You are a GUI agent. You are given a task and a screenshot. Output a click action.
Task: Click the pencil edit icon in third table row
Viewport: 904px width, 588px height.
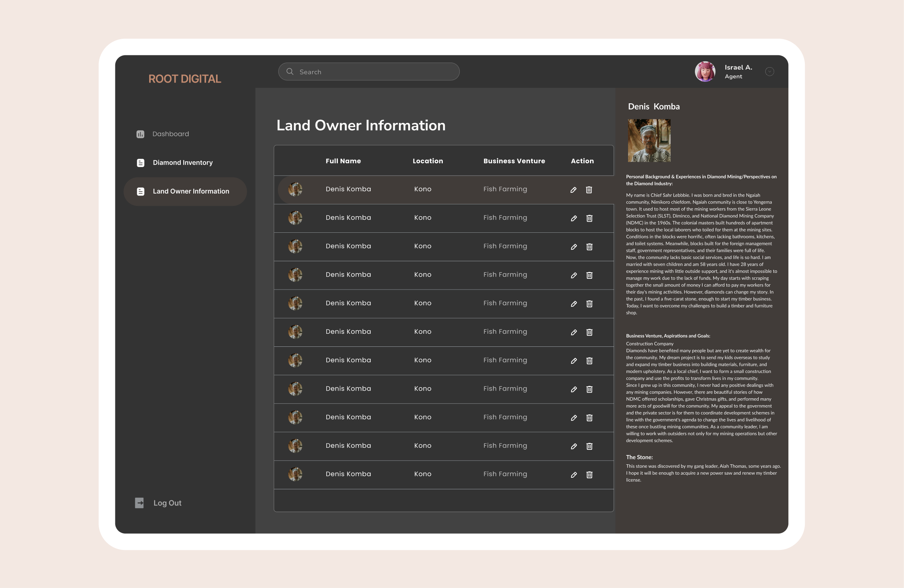[x=574, y=247]
